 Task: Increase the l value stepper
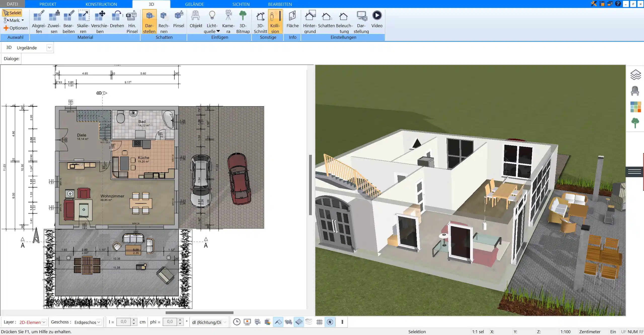click(134, 320)
